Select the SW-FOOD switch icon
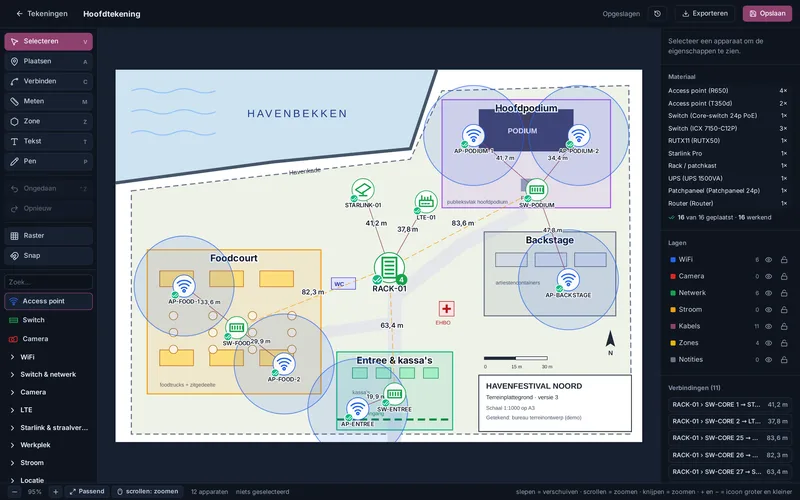The height and width of the screenshot is (500, 800). pyautogui.click(x=236, y=328)
